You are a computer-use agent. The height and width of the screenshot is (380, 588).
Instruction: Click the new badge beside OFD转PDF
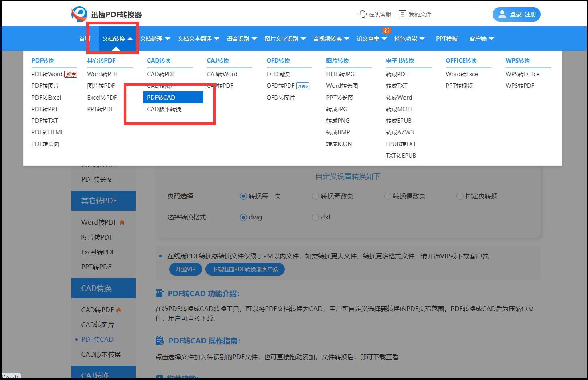pos(303,85)
